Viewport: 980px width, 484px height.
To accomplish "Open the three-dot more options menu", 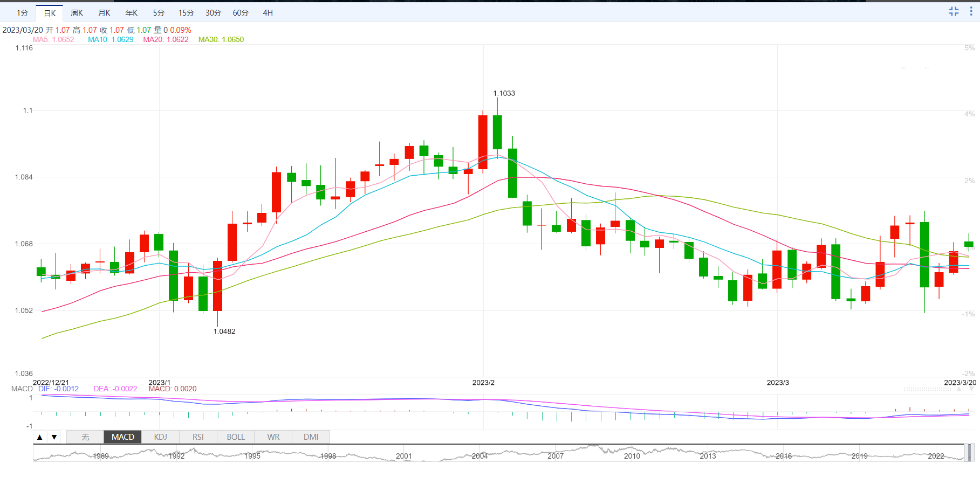I will [971, 11].
